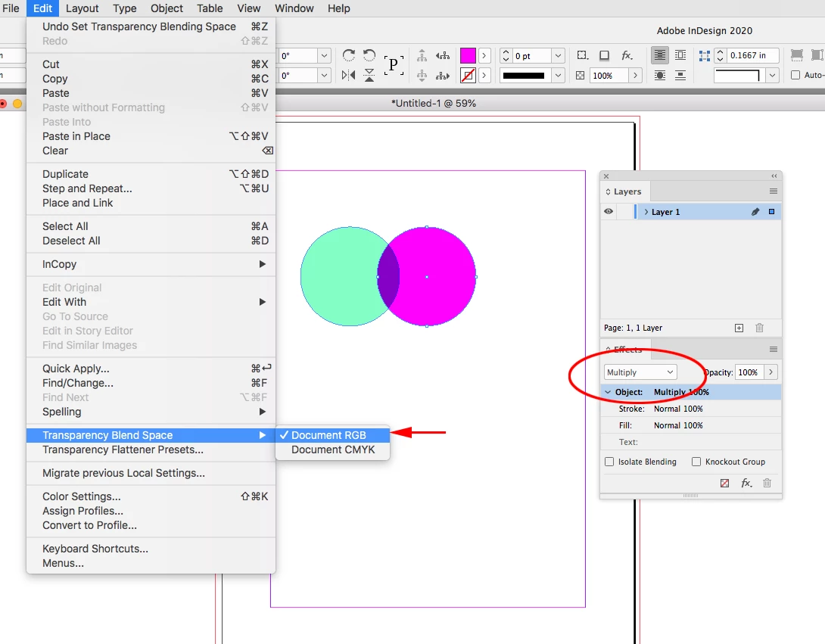Screen dimensions: 825x644
Task: Click the Opacity value field in Effects
Action: point(749,372)
